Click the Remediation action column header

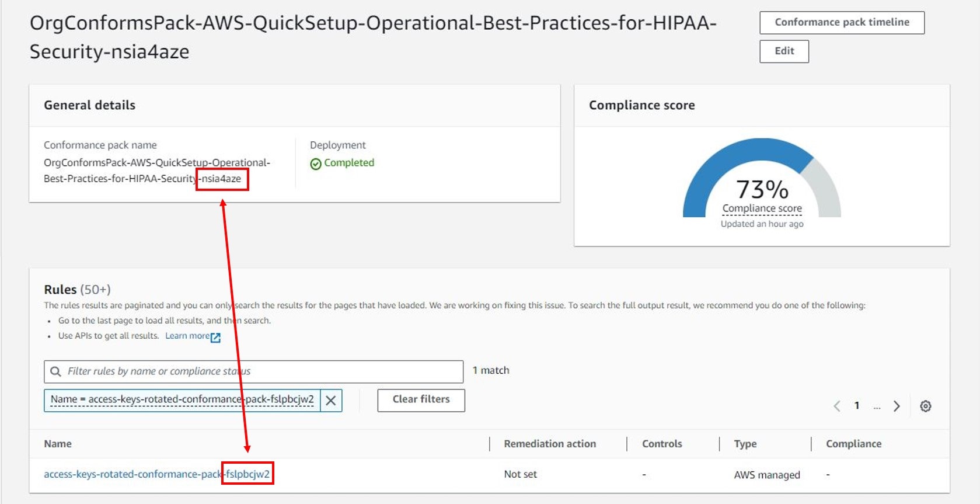[550, 444]
